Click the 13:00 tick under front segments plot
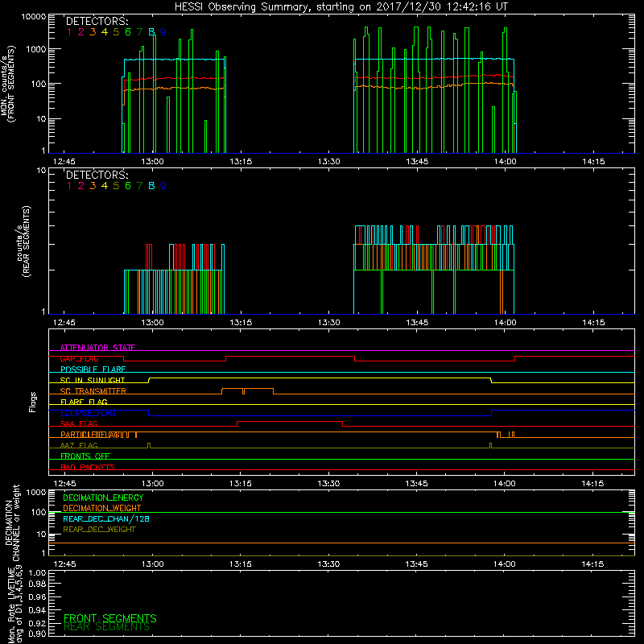The height and width of the screenshot is (644, 644). pos(152,162)
